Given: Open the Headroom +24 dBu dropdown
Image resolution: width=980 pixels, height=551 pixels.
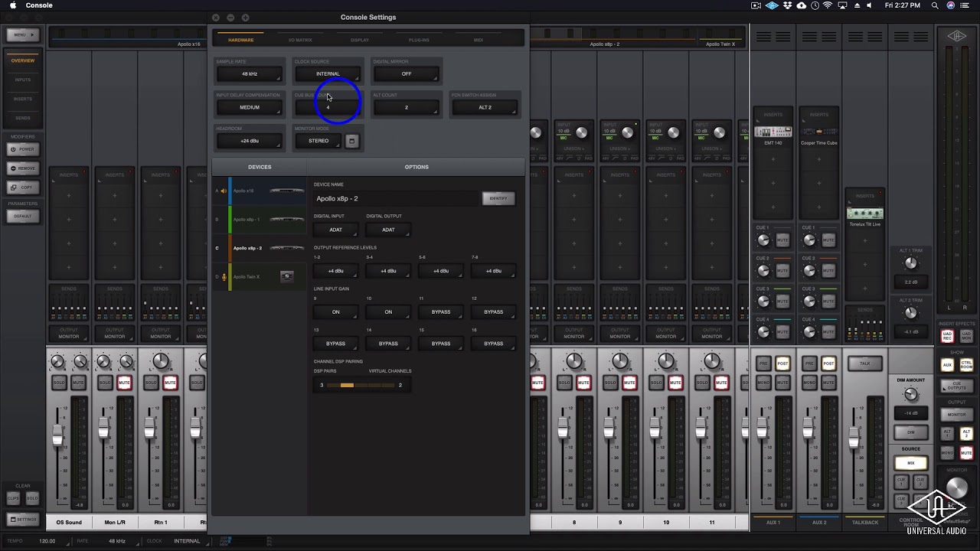Looking at the screenshot, I should (x=250, y=141).
